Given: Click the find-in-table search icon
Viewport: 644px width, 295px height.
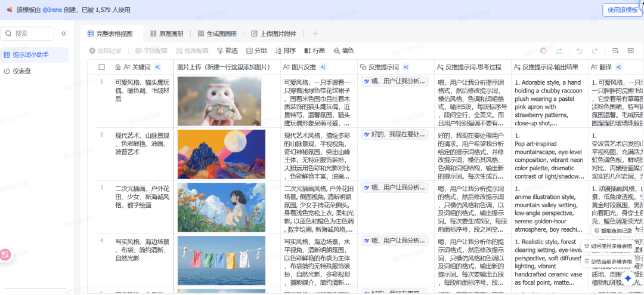Looking at the screenshot, I should (x=615, y=51).
